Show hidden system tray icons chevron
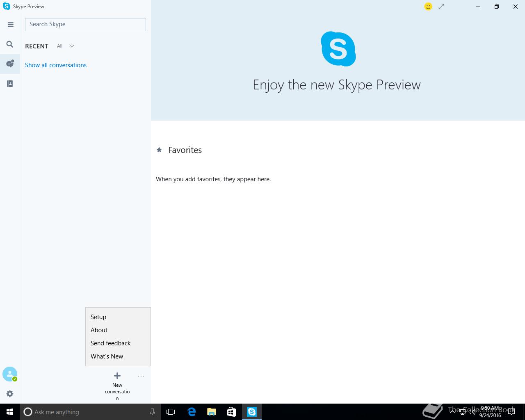525x420 pixels. (x=452, y=412)
